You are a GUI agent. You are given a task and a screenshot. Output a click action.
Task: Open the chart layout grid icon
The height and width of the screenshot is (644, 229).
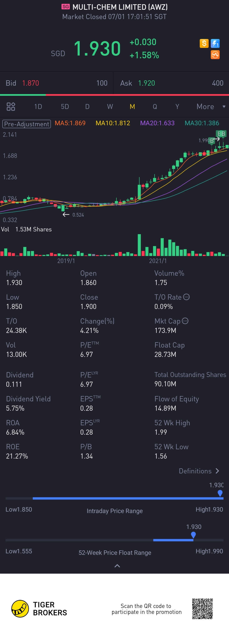pyautogui.click(x=11, y=107)
